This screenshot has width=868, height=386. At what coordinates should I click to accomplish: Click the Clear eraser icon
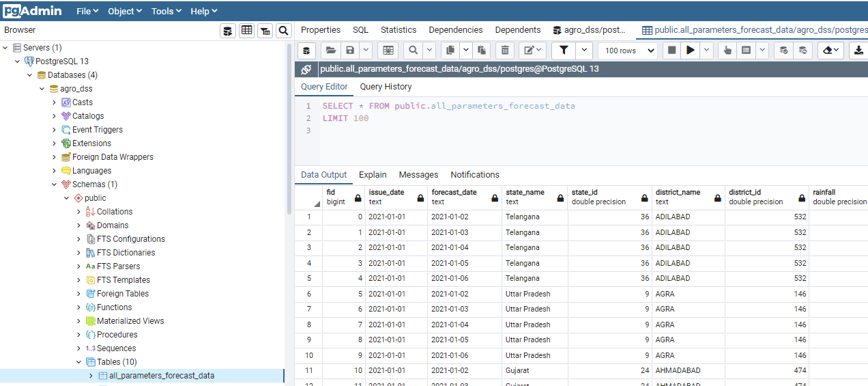(x=830, y=51)
